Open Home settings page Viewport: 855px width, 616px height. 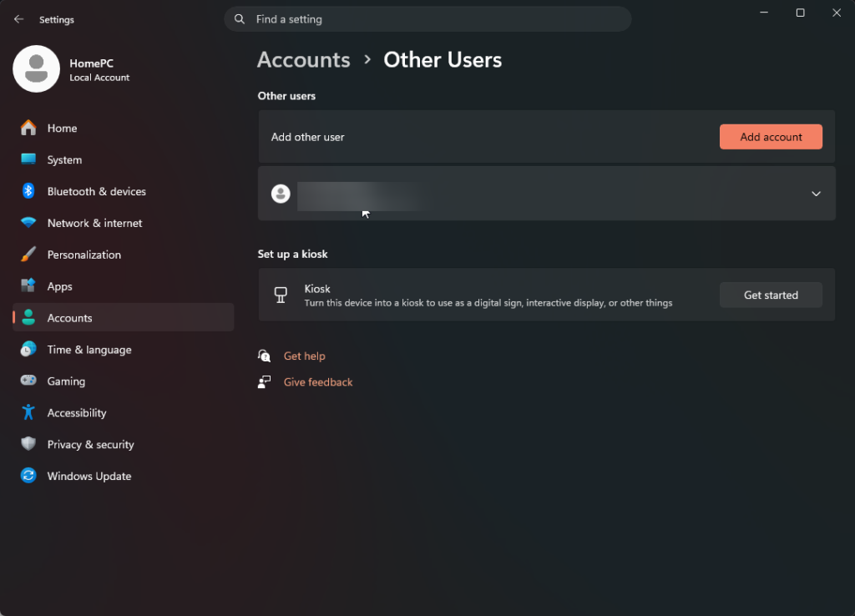[124, 128]
